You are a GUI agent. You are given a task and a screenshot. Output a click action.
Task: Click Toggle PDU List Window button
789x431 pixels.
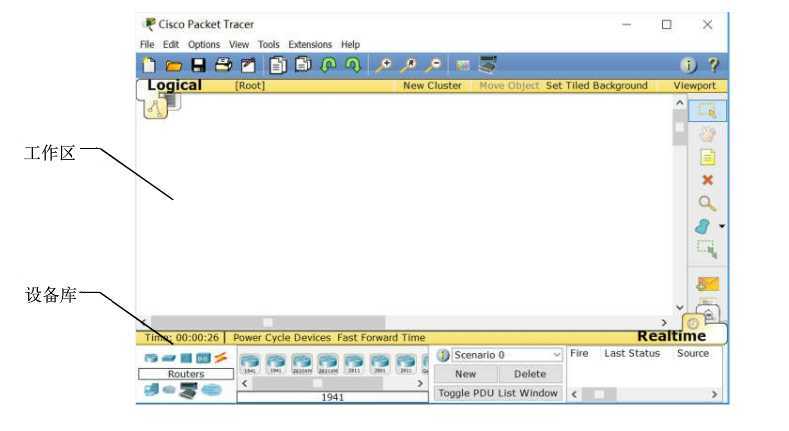(x=498, y=393)
